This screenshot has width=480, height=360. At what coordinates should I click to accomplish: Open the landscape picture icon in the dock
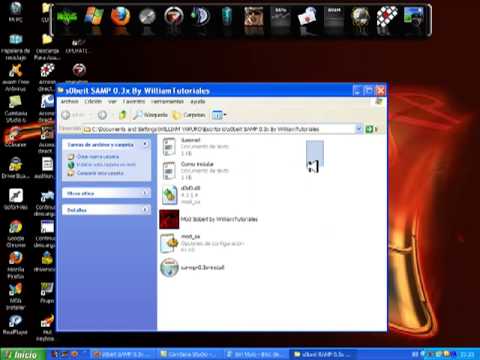click(413, 16)
